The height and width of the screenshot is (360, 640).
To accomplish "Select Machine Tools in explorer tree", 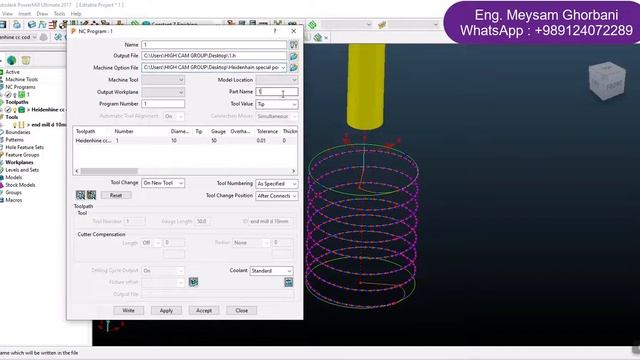I will 22,80.
